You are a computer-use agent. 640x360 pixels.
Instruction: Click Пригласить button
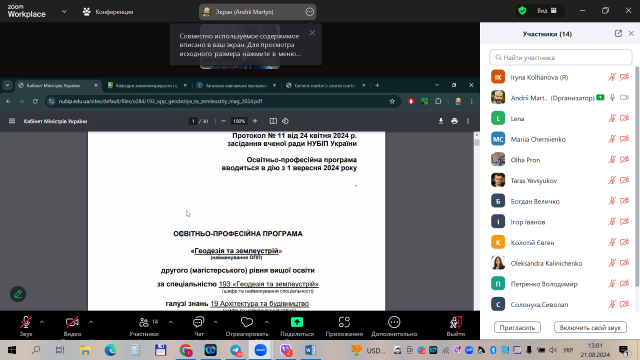pyautogui.click(x=517, y=327)
